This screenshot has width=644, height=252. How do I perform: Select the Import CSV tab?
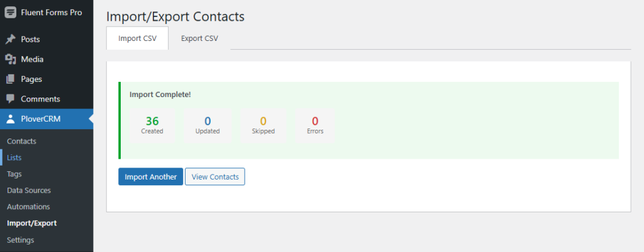pyautogui.click(x=137, y=38)
